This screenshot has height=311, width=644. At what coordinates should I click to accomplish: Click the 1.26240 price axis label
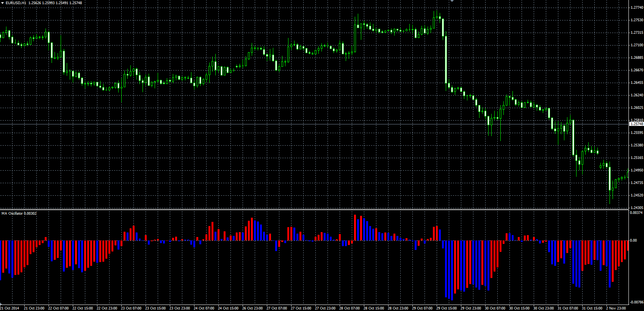(637, 95)
